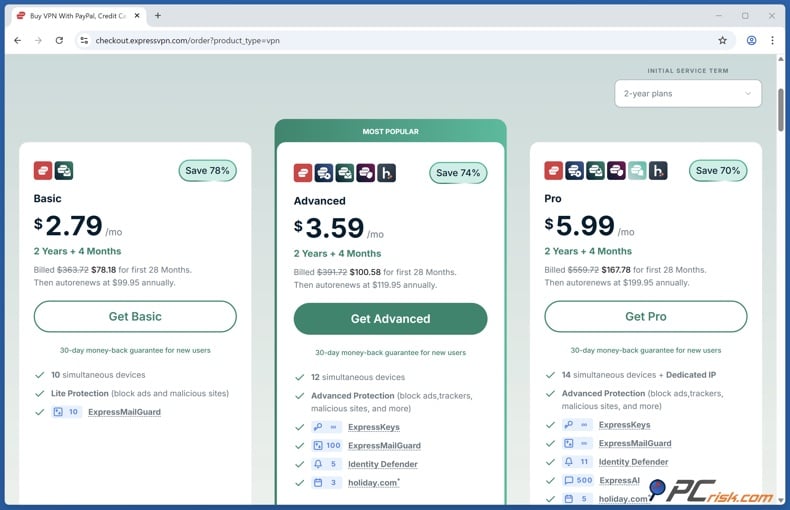Viewport: 790px width, 510px height.
Task: Open ExpressMailGuard link in Pro plan
Action: [x=635, y=443]
